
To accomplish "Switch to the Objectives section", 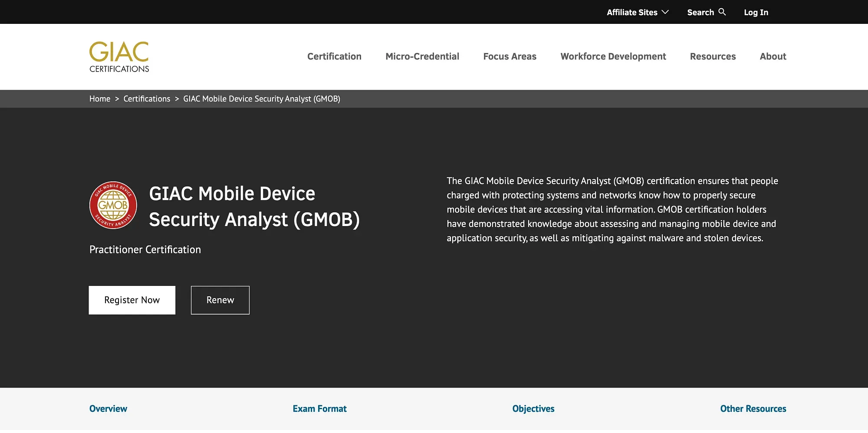I will point(533,408).
